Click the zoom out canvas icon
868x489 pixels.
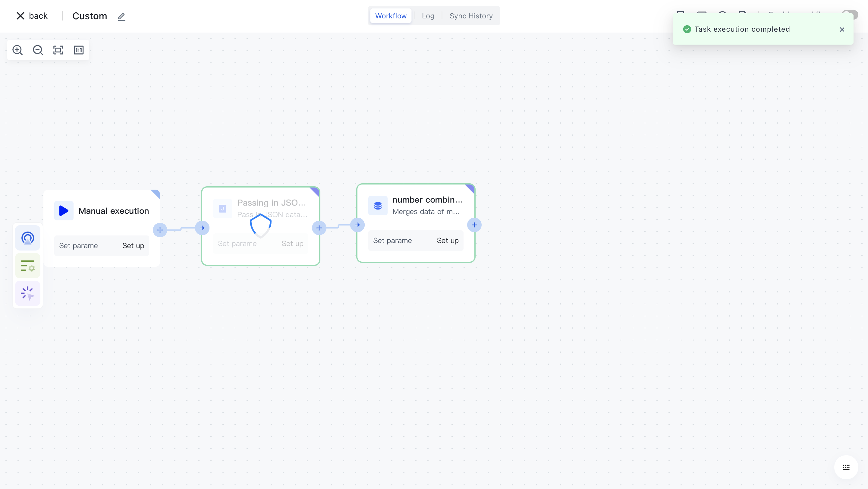click(38, 50)
